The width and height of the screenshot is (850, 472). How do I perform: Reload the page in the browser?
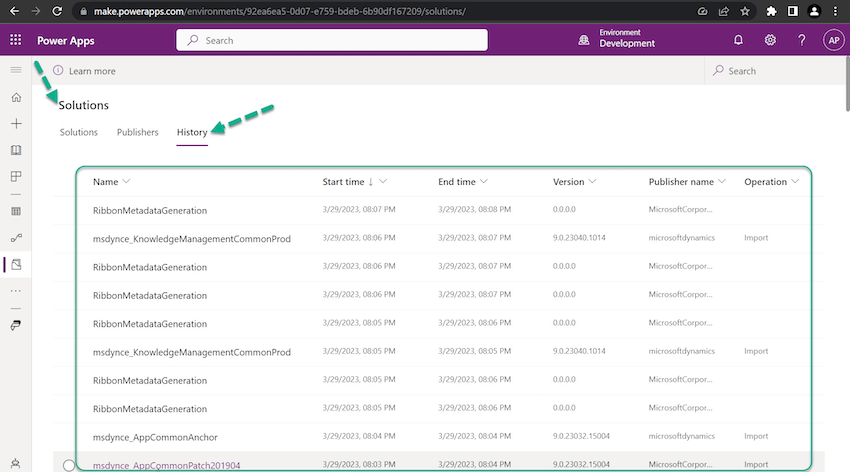tap(57, 11)
